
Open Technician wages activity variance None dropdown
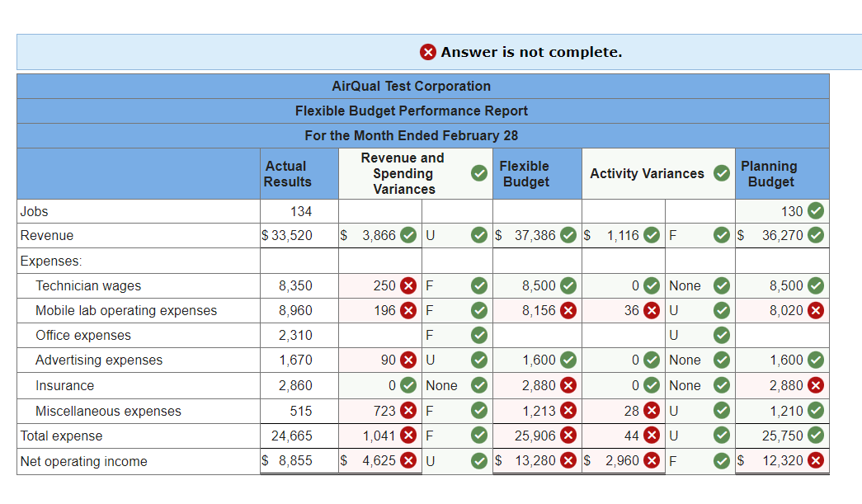[x=699, y=285]
